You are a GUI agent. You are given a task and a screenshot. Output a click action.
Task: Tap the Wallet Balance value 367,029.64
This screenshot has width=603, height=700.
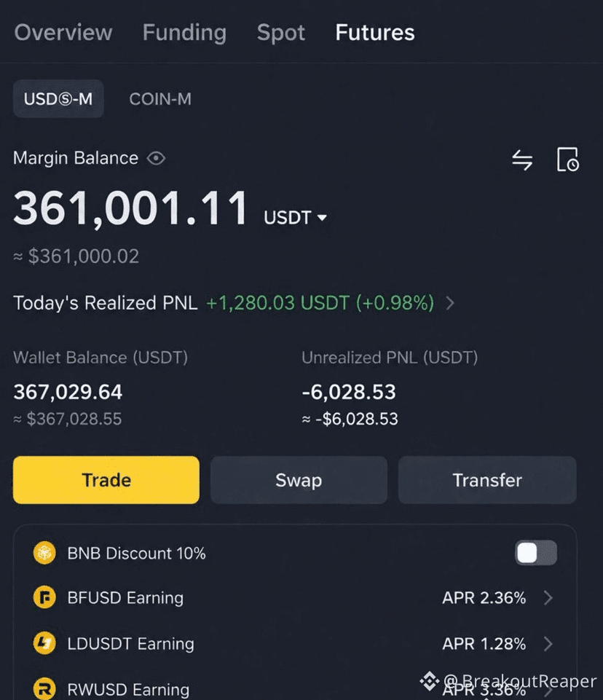click(x=68, y=392)
